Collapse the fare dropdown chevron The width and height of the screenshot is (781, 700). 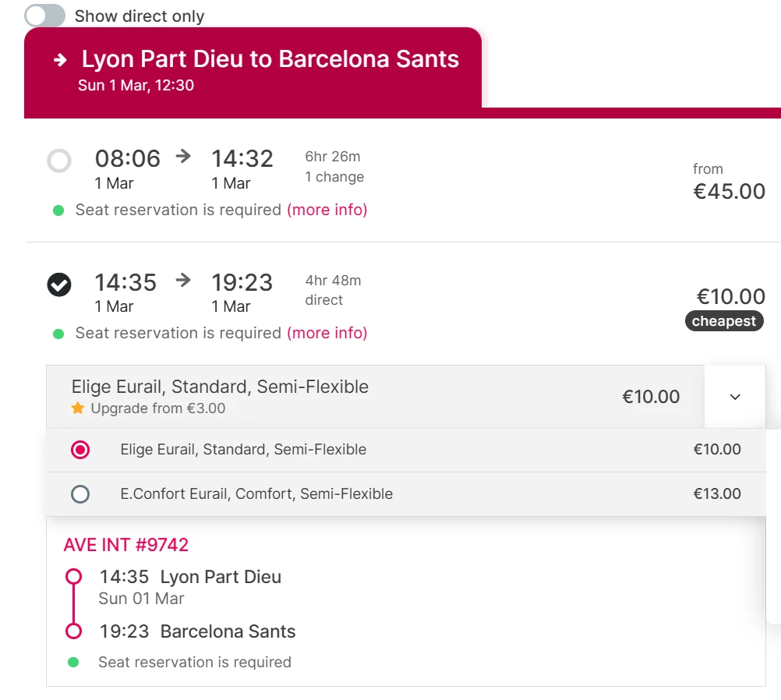(x=734, y=397)
